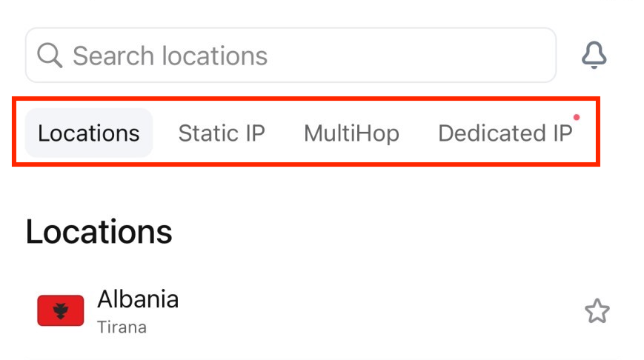Click the Locations section heading
The height and width of the screenshot is (360, 644).
[x=99, y=232]
